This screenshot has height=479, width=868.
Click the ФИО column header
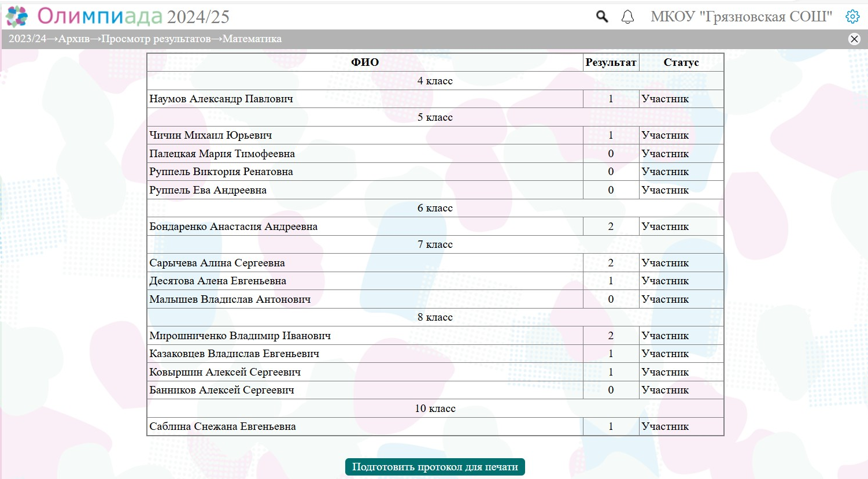pyautogui.click(x=365, y=62)
